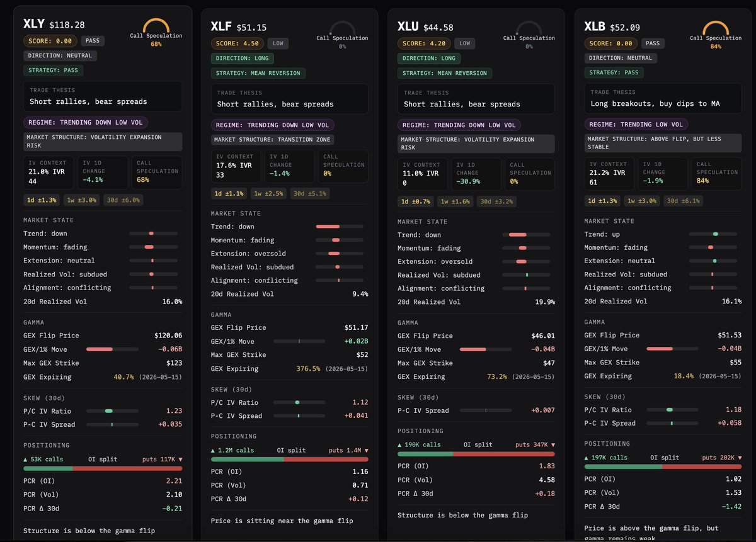Click XLU puts 347K label
The height and width of the screenshot is (542, 756).
(535, 444)
